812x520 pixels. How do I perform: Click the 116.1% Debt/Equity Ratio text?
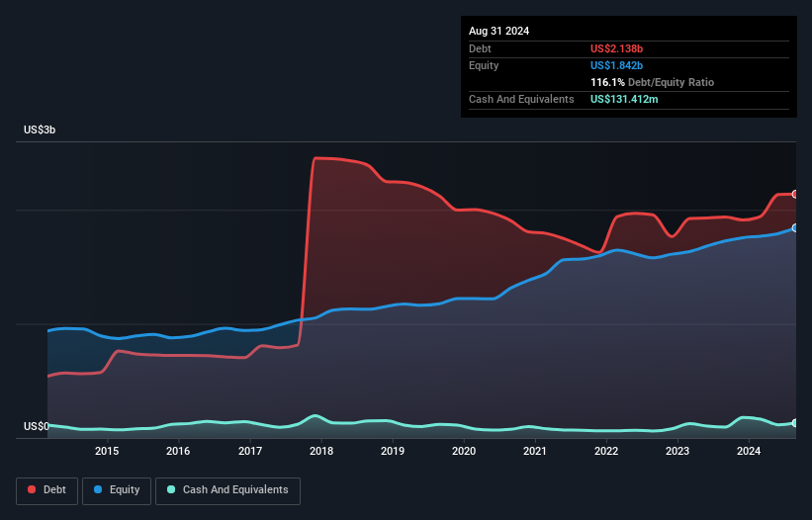click(652, 82)
